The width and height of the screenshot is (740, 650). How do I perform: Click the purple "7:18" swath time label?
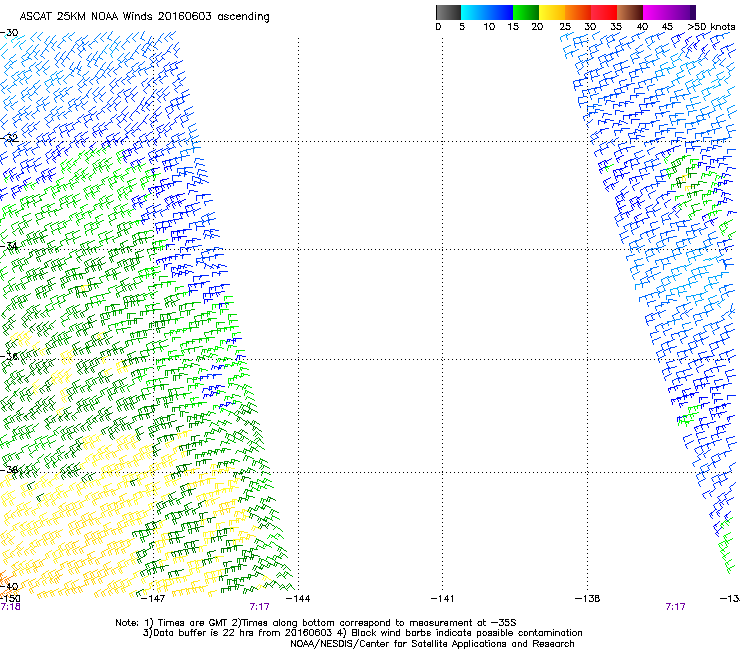[x=10, y=607]
